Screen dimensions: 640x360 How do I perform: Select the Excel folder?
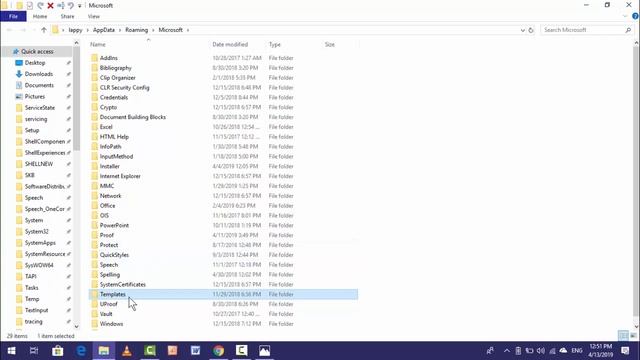[x=106, y=127]
